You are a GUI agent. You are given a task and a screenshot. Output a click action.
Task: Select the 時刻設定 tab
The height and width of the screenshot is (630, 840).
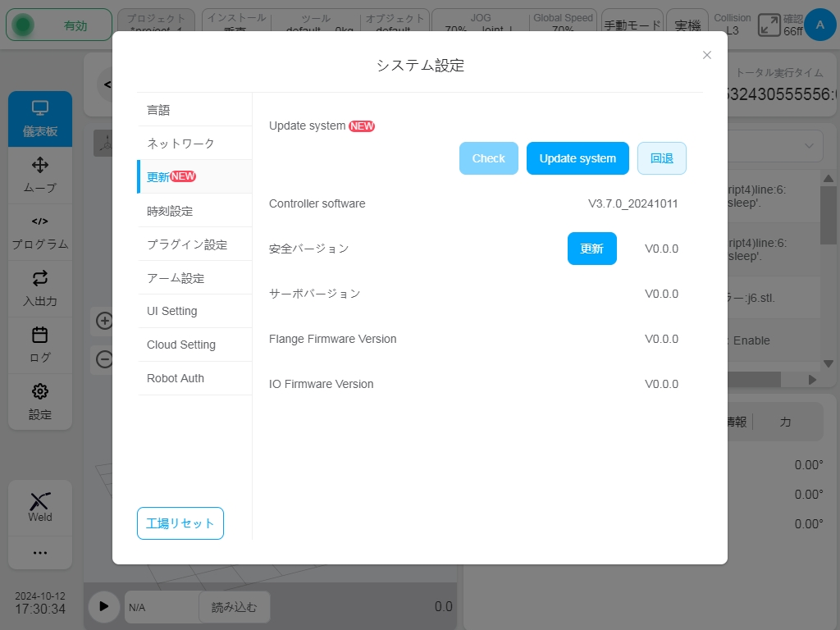click(194, 211)
